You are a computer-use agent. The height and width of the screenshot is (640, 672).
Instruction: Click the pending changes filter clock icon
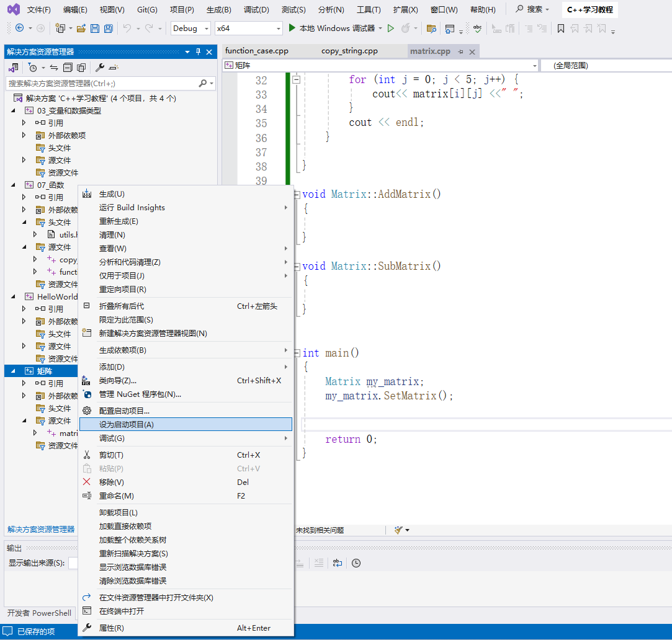coord(32,67)
